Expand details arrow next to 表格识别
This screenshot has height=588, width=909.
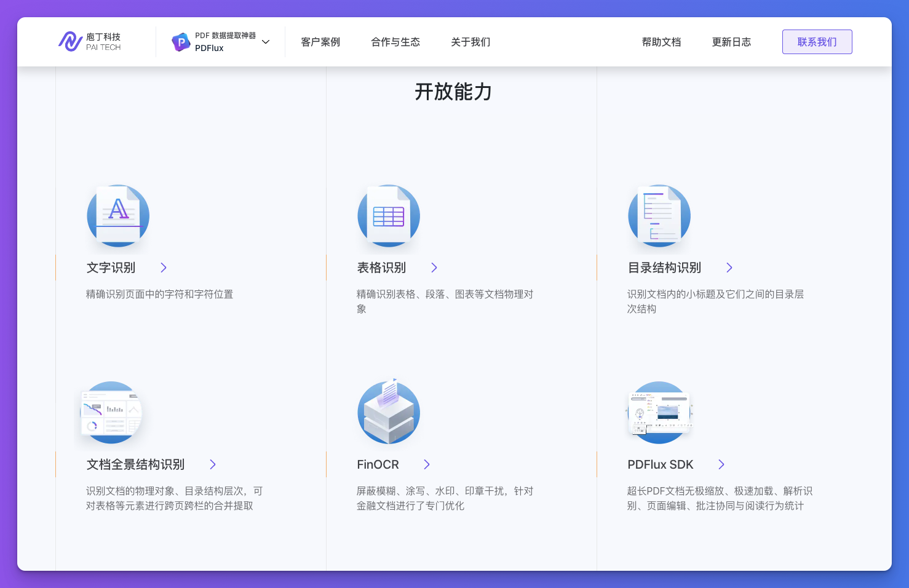point(434,268)
